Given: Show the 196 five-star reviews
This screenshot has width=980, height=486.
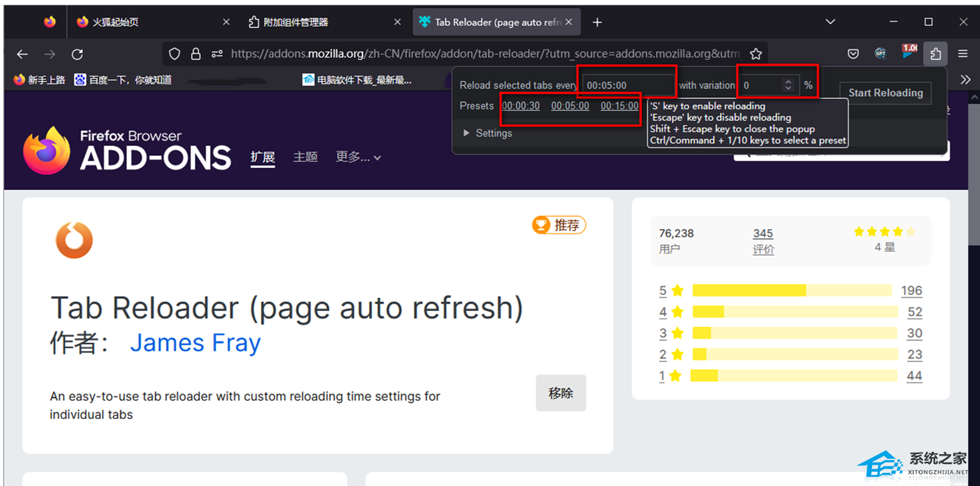Looking at the screenshot, I should pyautogui.click(x=912, y=291).
